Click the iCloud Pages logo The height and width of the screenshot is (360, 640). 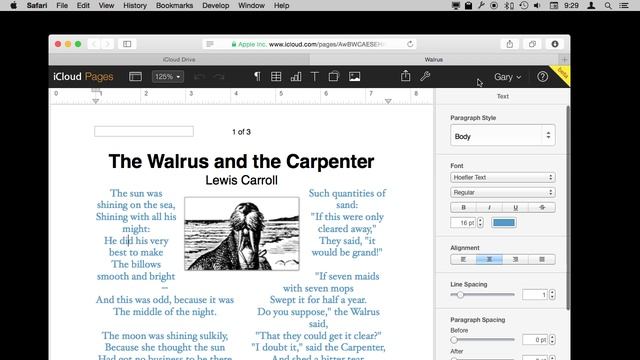[x=83, y=77]
